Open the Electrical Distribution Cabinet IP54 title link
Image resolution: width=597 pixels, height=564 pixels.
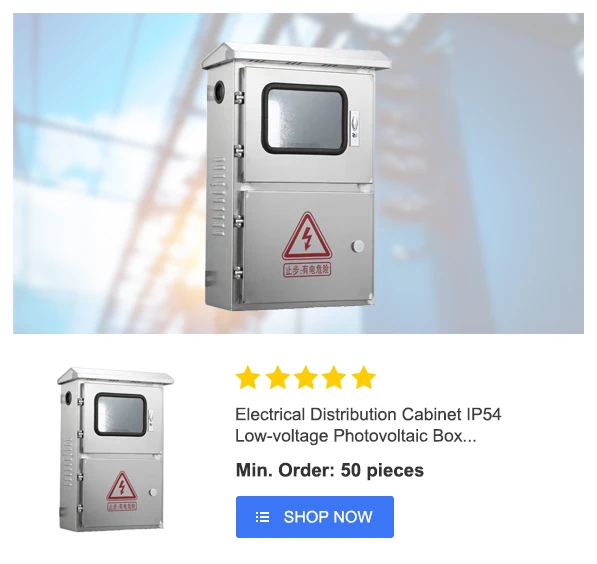pyautogui.click(x=368, y=425)
